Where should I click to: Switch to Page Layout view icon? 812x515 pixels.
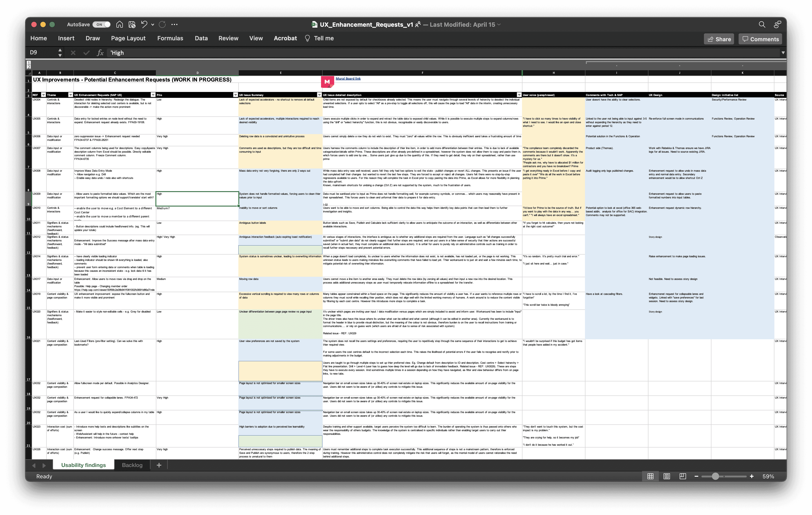(x=666, y=476)
